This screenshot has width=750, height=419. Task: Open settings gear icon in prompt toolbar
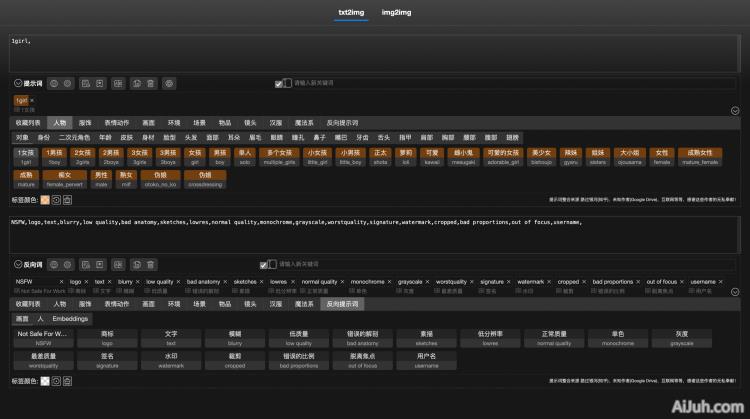[67, 83]
